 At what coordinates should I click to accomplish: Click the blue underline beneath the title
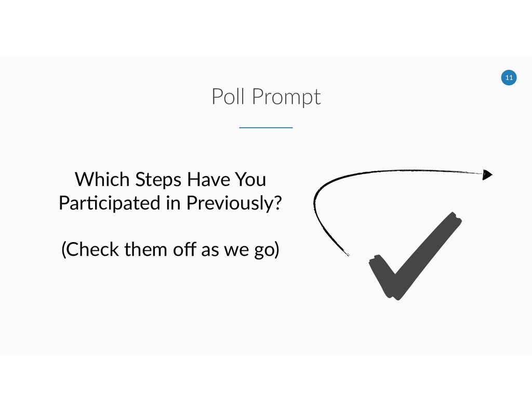pyautogui.click(x=265, y=127)
